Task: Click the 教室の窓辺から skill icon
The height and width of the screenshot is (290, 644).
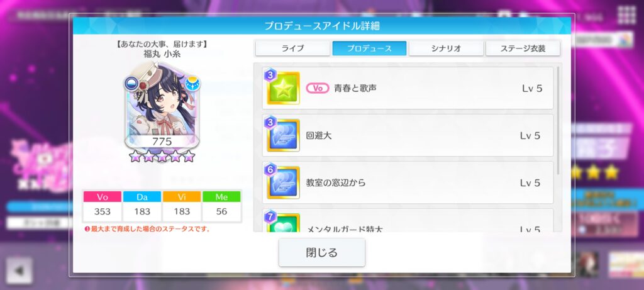Action: pos(283,182)
